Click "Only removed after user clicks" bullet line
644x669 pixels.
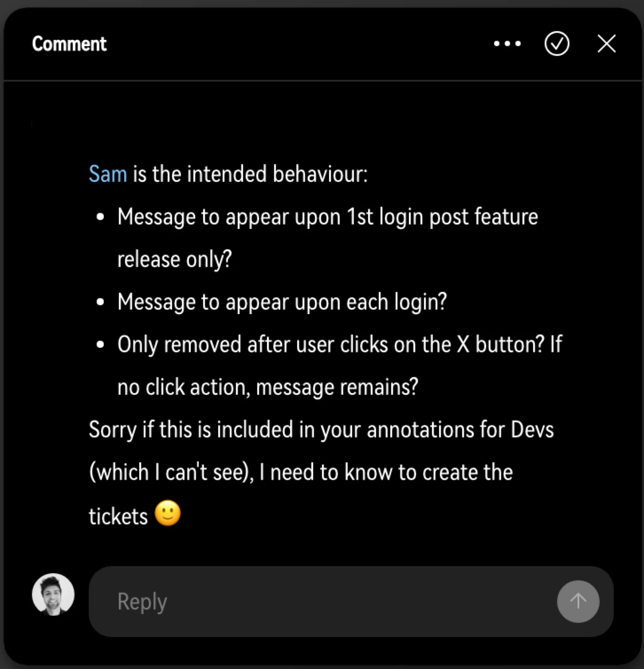click(340, 344)
